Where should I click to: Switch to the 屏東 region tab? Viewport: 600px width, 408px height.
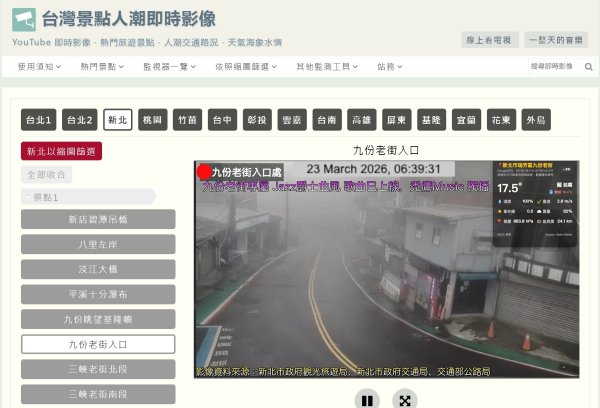pyautogui.click(x=397, y=120)
